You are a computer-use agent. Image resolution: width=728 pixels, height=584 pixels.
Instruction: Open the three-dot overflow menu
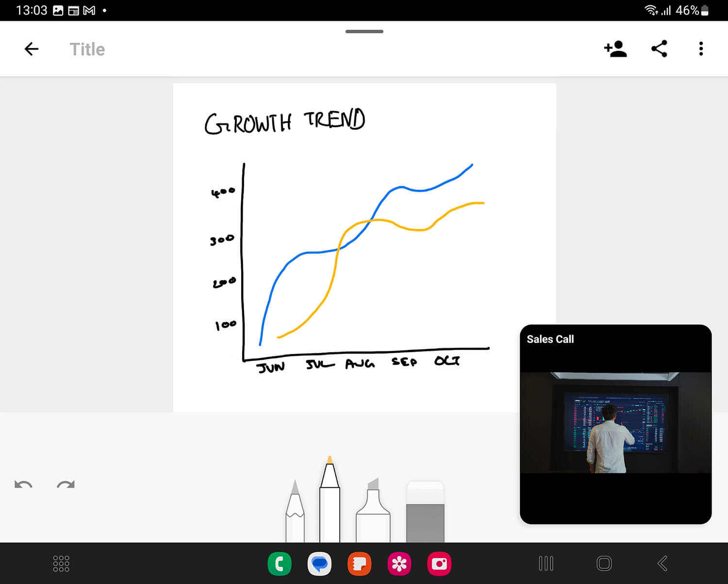701,49
